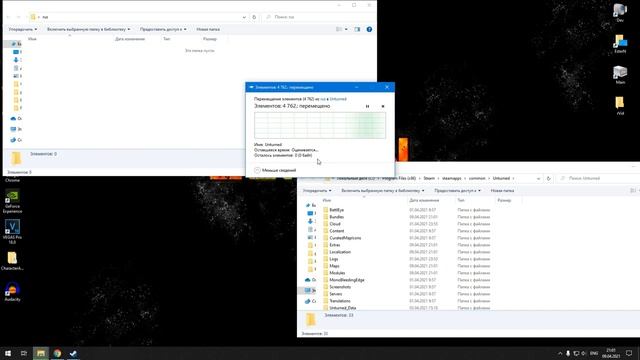The image size is (640, 360).
Task: Open the Unturned destination link in move dialog
Action: [338, 99]
